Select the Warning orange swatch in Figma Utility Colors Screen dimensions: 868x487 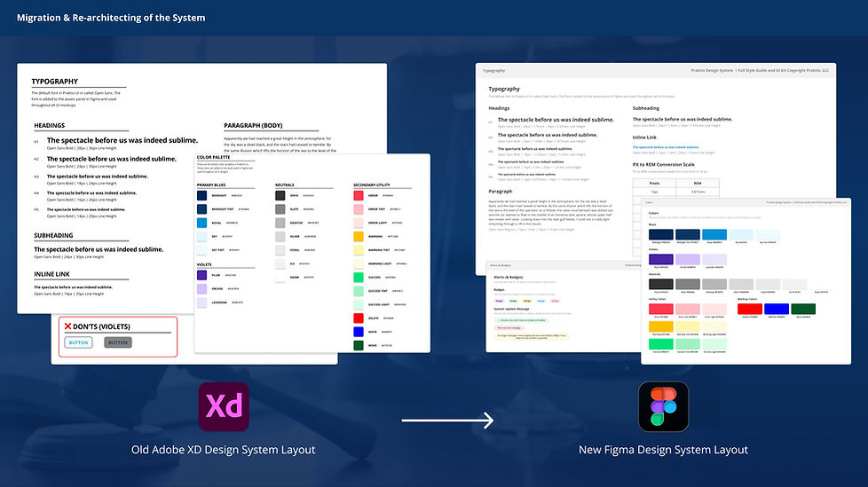point(661,327)
